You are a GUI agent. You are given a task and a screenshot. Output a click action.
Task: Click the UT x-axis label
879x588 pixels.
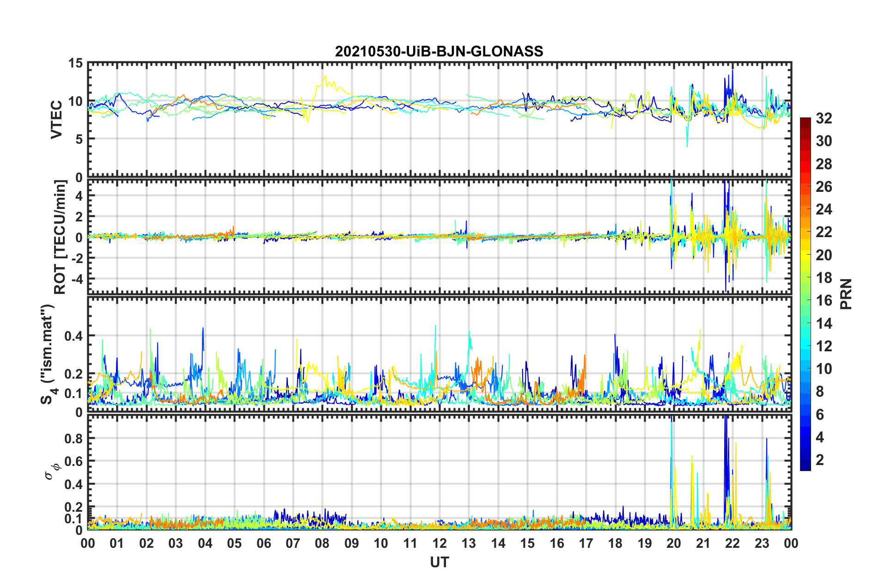click(x=439, y=562)
